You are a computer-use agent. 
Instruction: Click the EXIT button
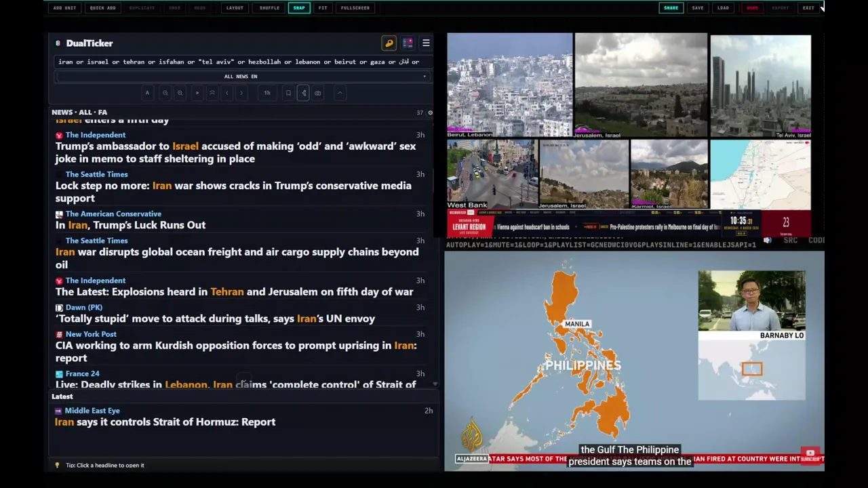[808, 7]
